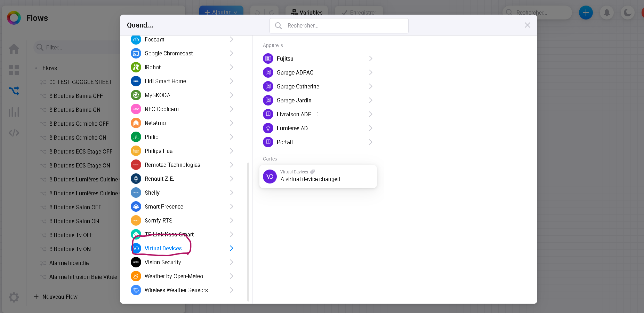Expand the Garage Jardin device chevron
The image size is (644, 313).
tap(371, 100)
